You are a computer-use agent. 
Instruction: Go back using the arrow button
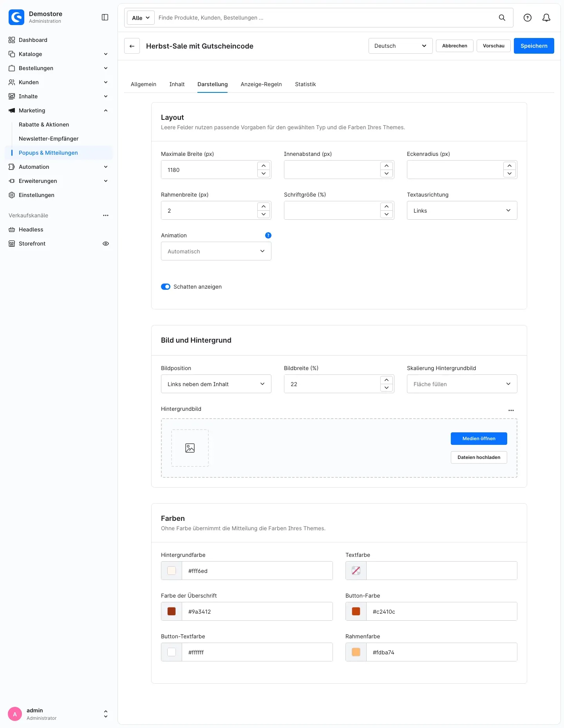click(x=132, y=46)
